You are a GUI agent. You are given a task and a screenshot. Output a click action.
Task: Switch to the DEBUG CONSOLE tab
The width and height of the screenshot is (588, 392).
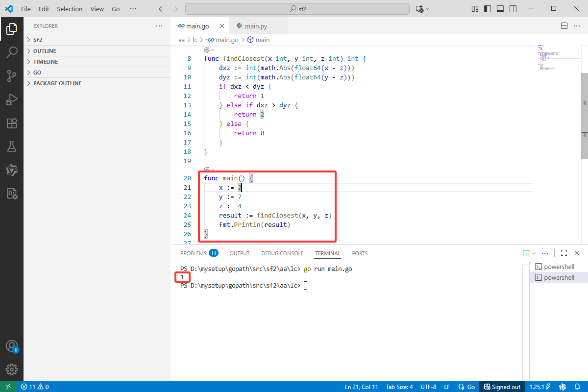point(282,253)
